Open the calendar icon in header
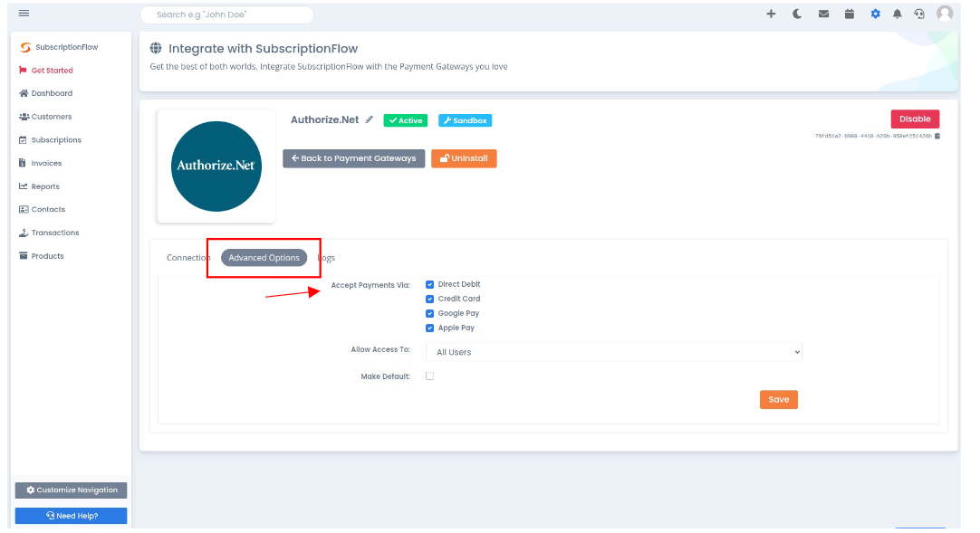Image resolution: width=980 pixels, height=533 pixels. pyautogui.click(x=850, y=14)
